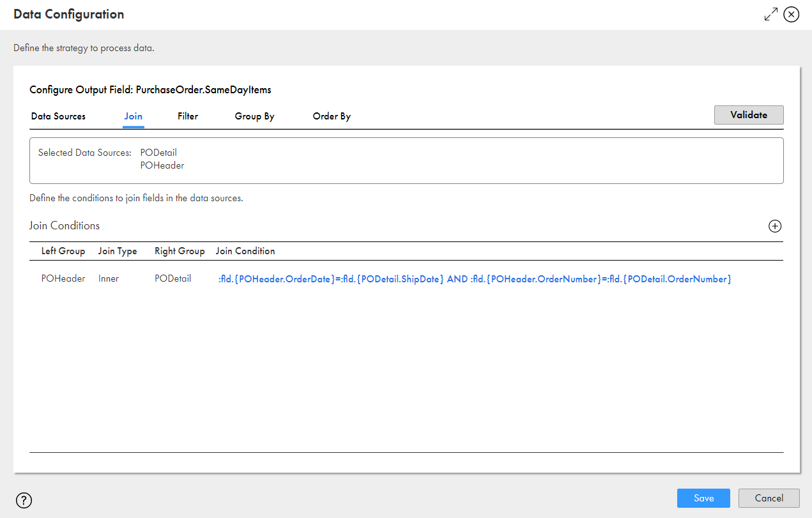This screenshot has height=518, width=812.
Task: Click POHeader in Selected Data Sources
Action: [162, 165]
